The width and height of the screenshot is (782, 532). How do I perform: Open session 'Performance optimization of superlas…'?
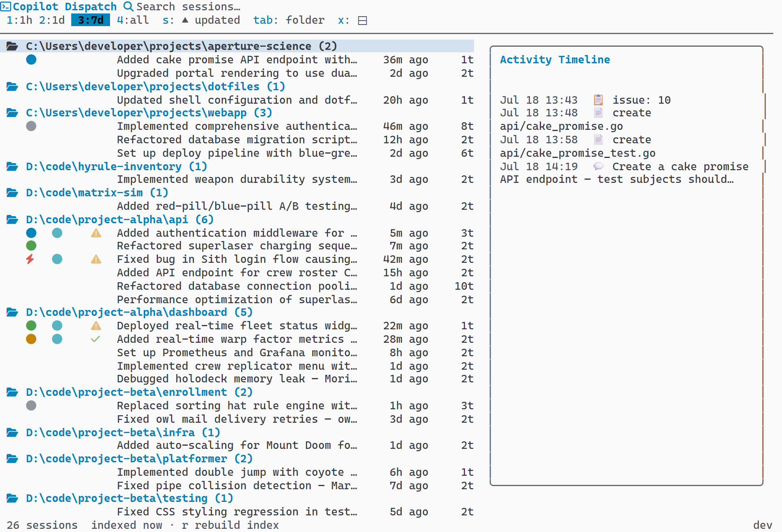237,300
